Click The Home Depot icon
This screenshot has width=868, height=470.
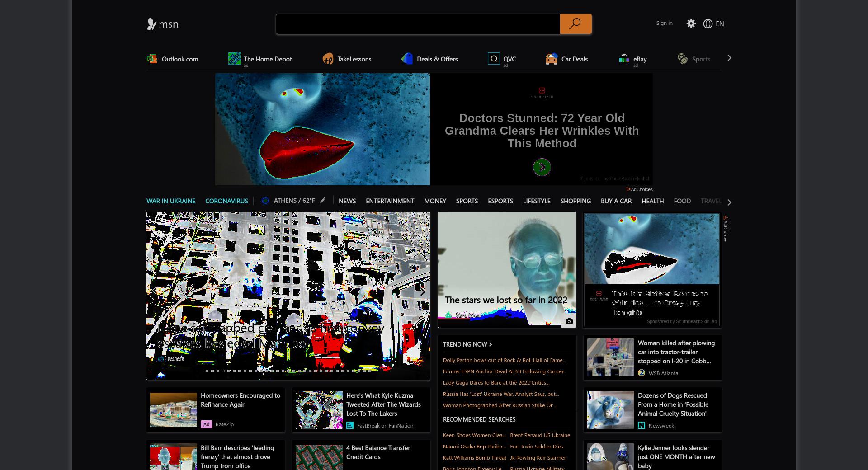pos(234,59)
